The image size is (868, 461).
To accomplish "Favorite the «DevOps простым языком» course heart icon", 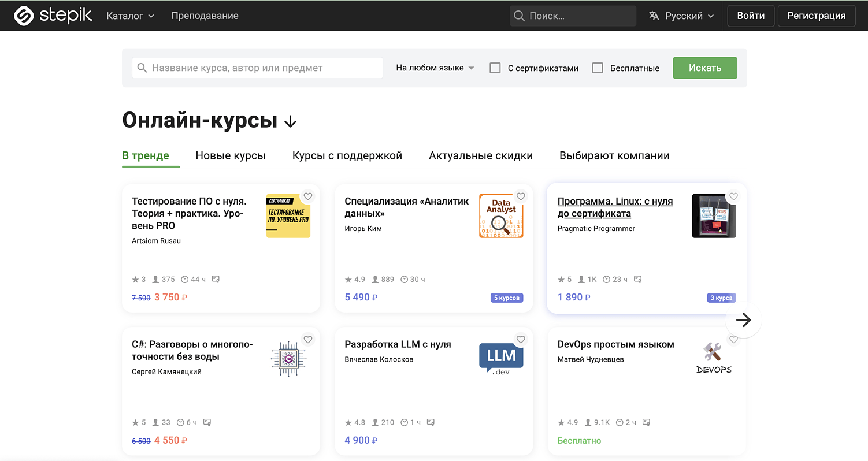I will [733, 339].
